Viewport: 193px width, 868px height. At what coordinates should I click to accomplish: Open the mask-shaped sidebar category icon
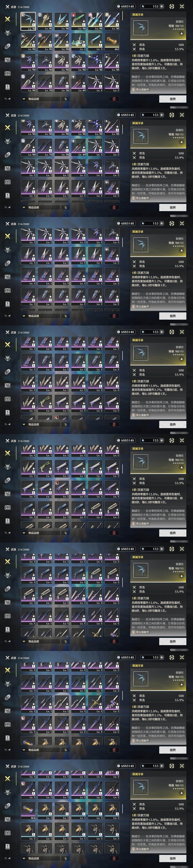click(x=7, y=73)
